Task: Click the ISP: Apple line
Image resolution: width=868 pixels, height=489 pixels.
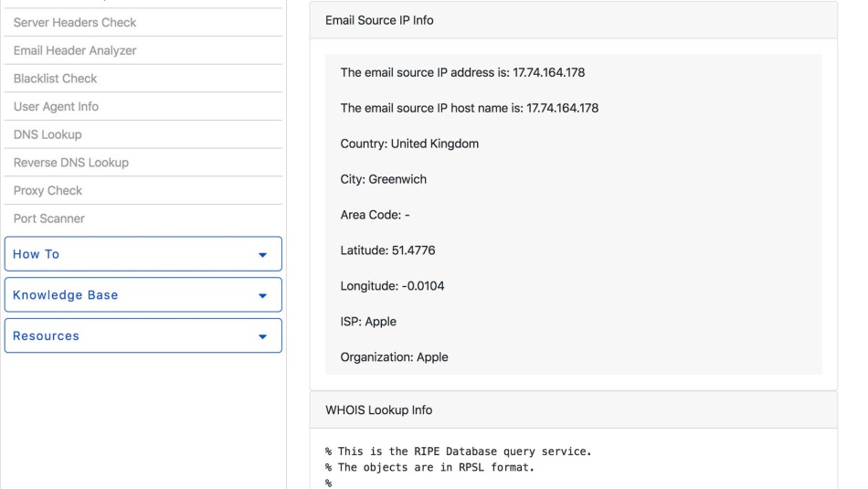Action: (368, 322)
